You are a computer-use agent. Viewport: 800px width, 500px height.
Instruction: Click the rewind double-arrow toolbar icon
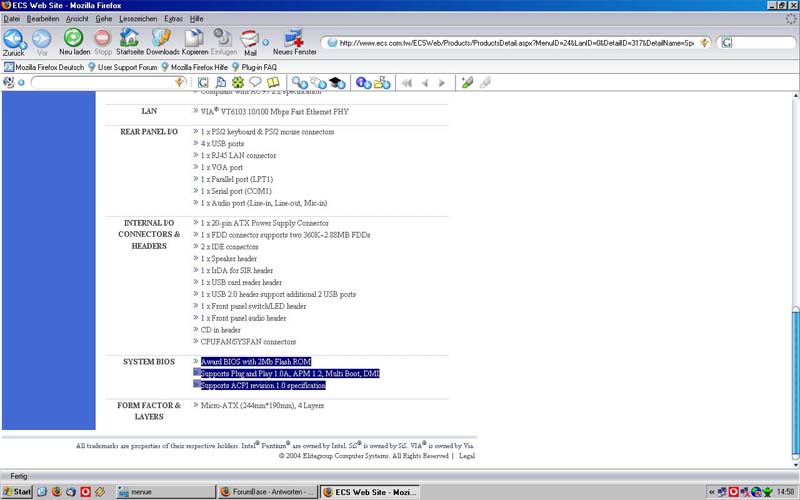click(407, 83)
